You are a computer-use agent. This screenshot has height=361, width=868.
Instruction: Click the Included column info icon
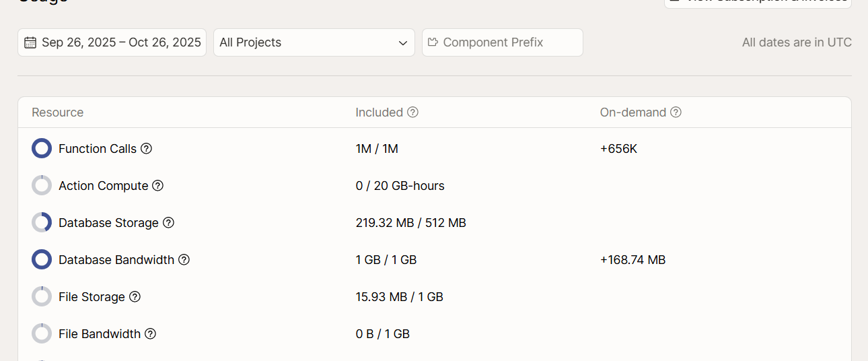pyautogui.click(x=412, y=112)
